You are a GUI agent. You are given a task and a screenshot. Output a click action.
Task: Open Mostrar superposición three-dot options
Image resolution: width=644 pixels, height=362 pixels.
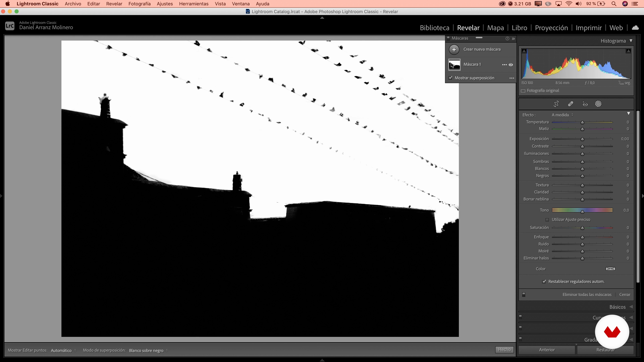click(512, 78)
